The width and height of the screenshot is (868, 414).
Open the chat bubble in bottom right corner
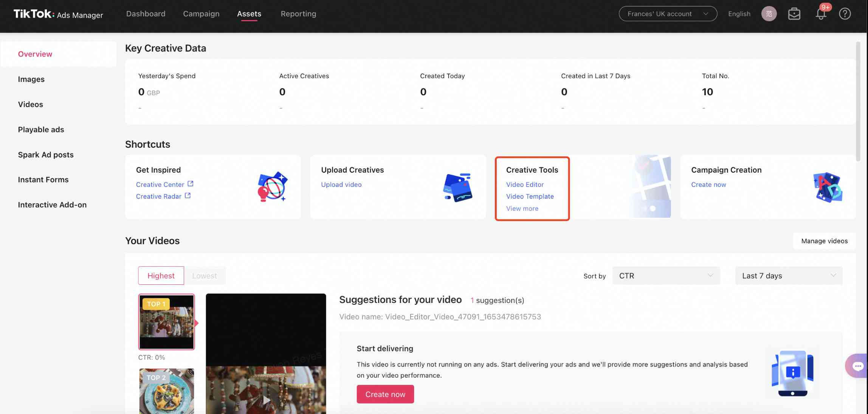click(x=857, y=366)
